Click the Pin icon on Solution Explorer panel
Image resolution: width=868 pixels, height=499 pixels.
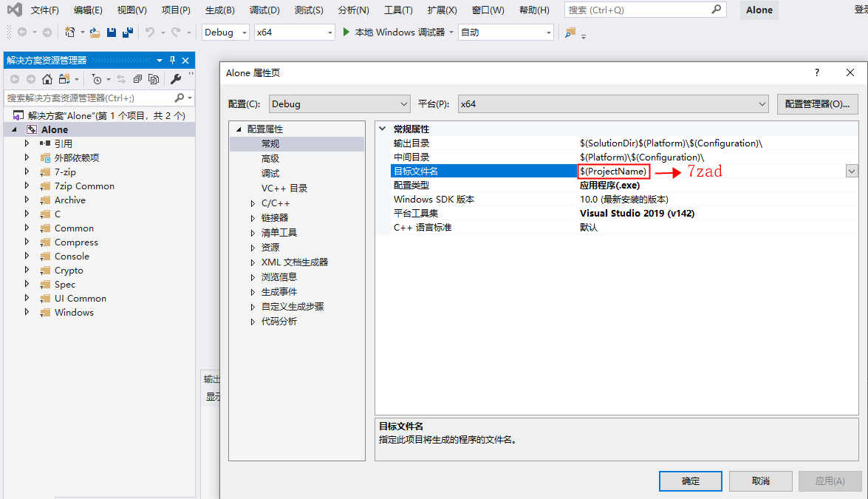tap(171, 60)
